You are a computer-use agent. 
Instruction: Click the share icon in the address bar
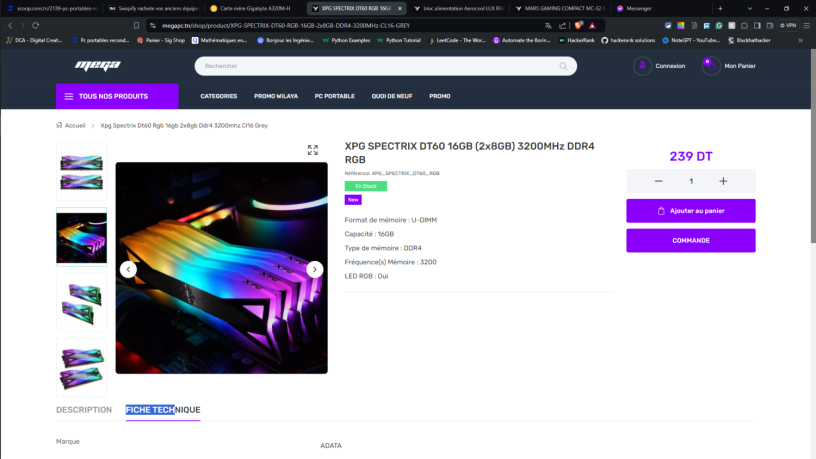563,26
